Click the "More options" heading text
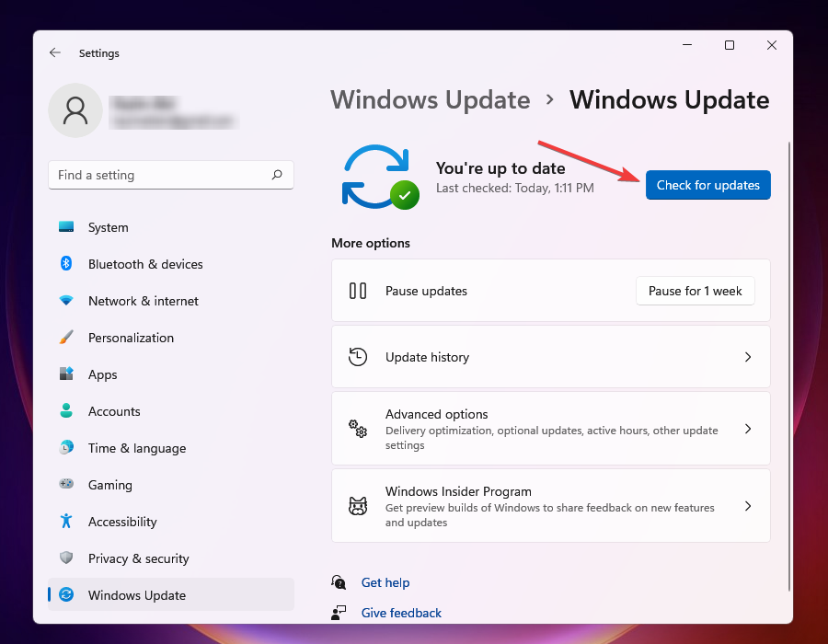 [371, 243]
